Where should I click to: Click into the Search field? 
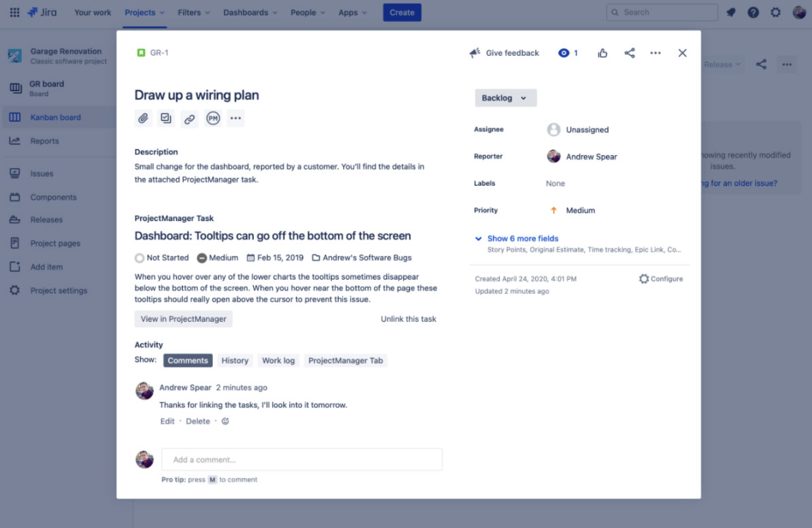click(662, 12)
